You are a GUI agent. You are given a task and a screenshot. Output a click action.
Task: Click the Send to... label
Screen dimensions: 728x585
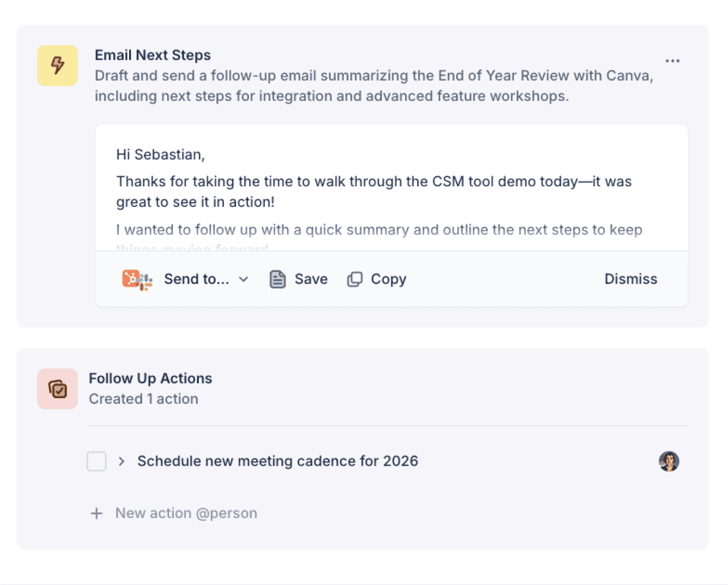click(196, 279)
